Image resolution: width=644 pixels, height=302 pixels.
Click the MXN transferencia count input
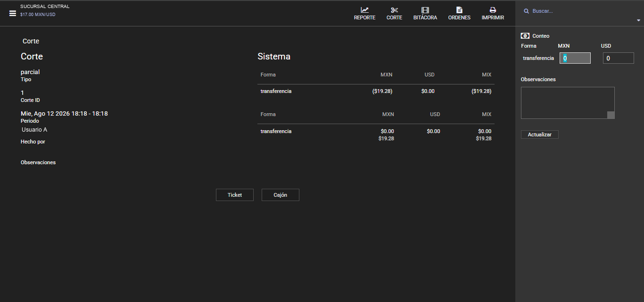click(575, 58)
